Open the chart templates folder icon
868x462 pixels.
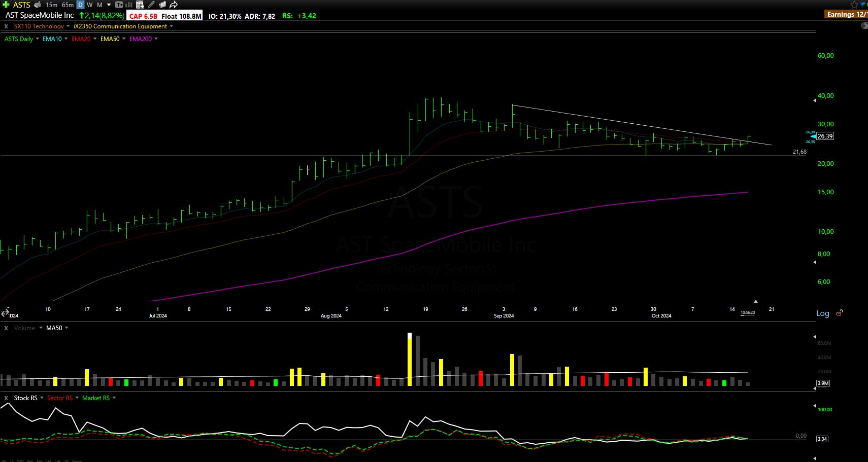[162, 5]
